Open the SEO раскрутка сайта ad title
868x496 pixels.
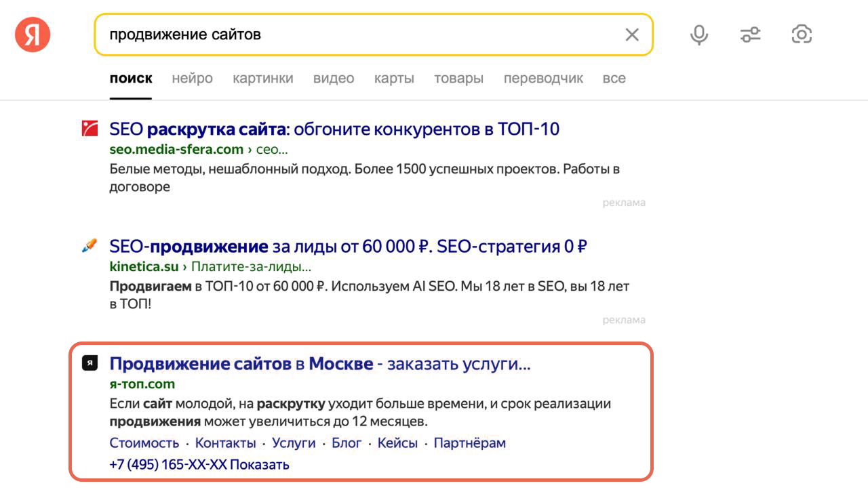click(x=334, y=129)
